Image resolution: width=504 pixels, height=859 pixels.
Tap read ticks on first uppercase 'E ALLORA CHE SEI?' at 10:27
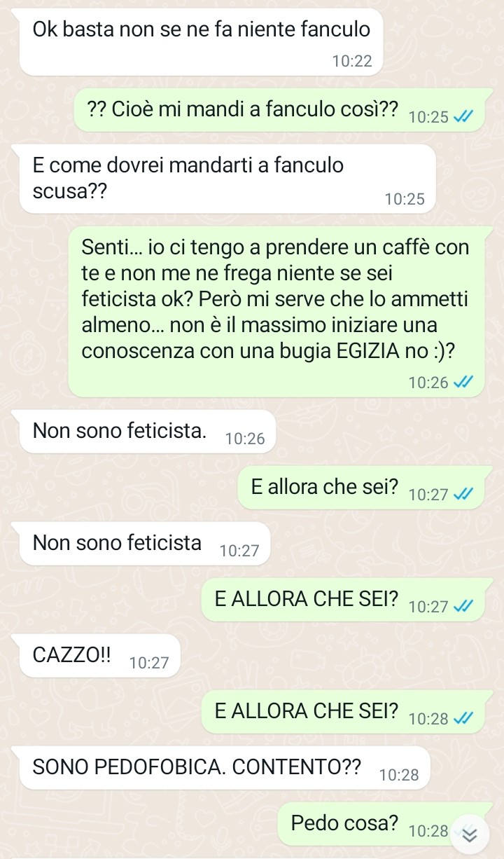tap(463, 607)
